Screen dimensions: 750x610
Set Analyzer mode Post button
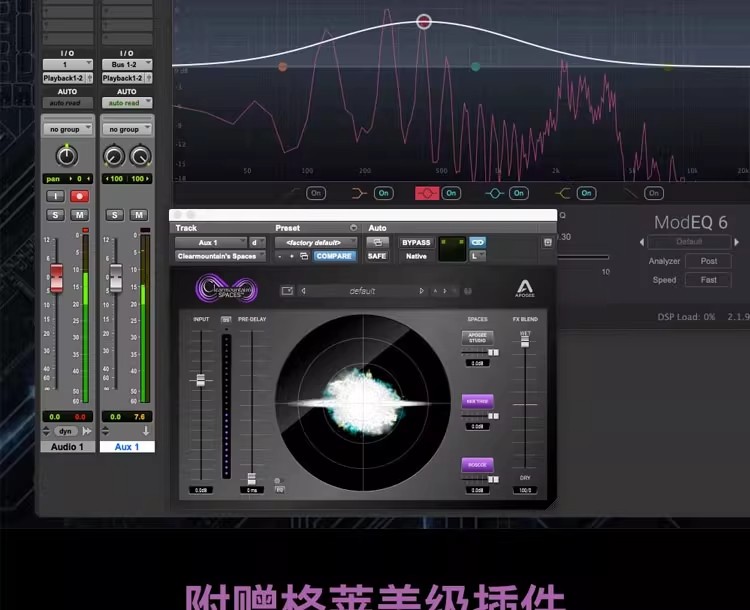708,261
